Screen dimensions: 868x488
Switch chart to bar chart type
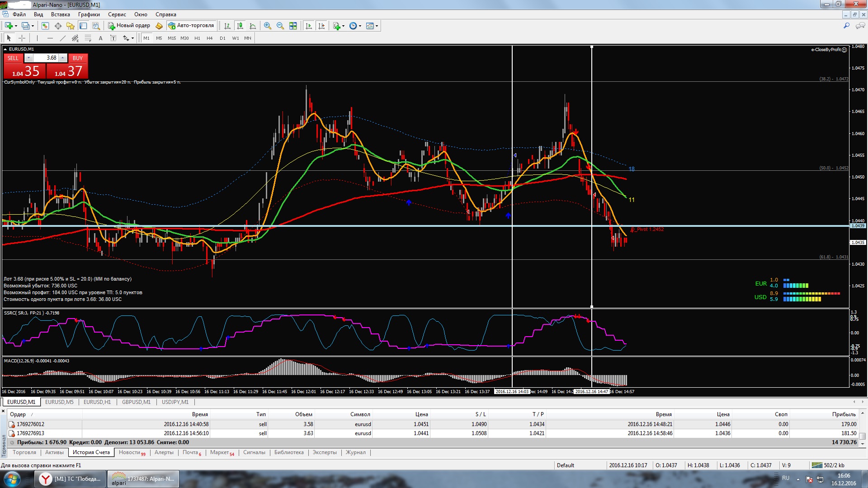click(227, 26)
